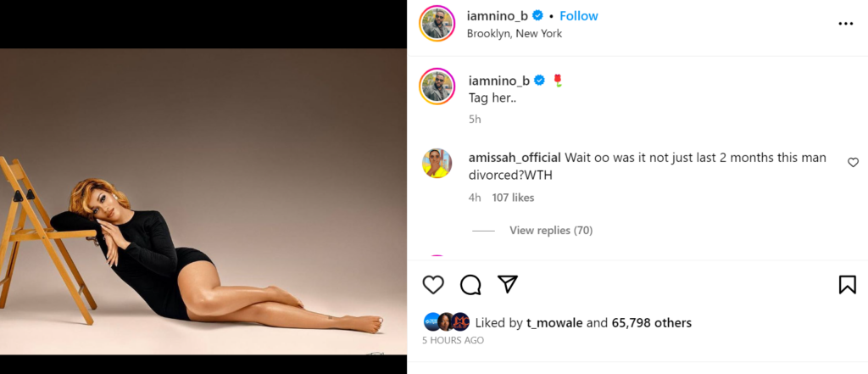Click iamnino_b avatar beside the caption
The width and height of the screenshot is (868, 374).
pos(437,87)
